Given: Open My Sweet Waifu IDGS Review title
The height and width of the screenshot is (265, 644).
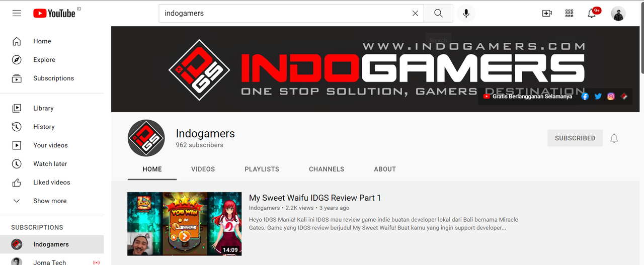Looking at the screenshot, I should tap(315, 198).
